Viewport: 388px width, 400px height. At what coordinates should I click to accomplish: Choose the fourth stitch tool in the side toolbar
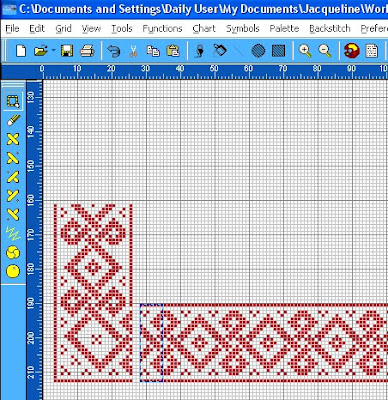13,195
